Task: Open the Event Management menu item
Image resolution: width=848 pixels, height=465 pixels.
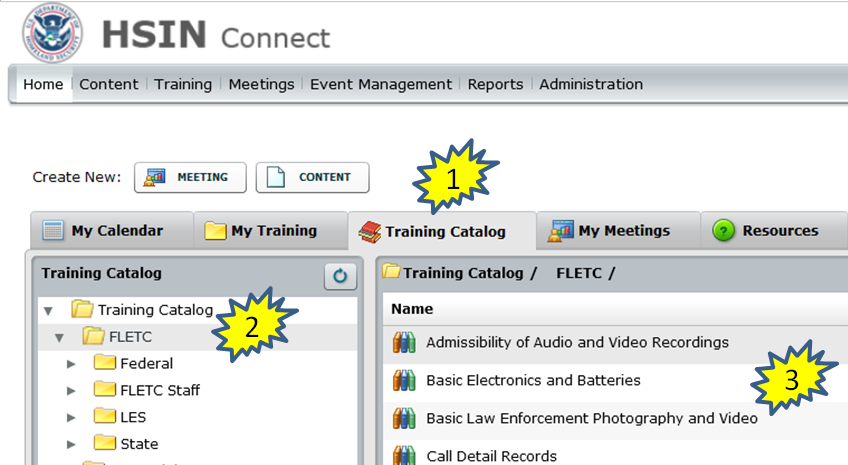Action: point(381,84)
